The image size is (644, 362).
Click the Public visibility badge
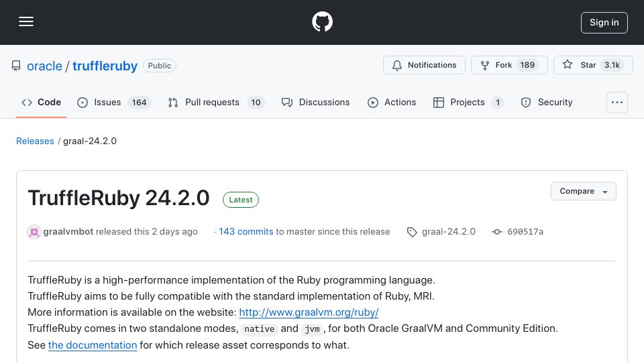pyautogui.click(x=160, y=66)
